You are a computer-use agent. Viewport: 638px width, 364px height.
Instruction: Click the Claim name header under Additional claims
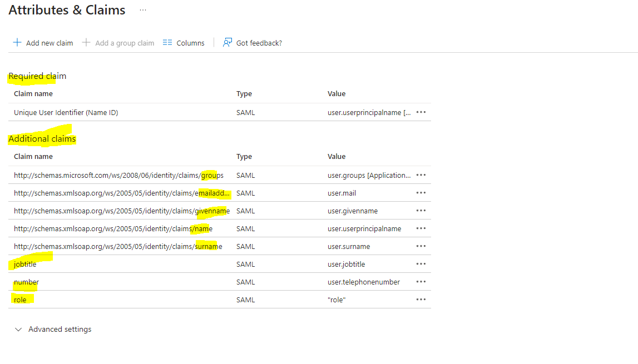33,156
